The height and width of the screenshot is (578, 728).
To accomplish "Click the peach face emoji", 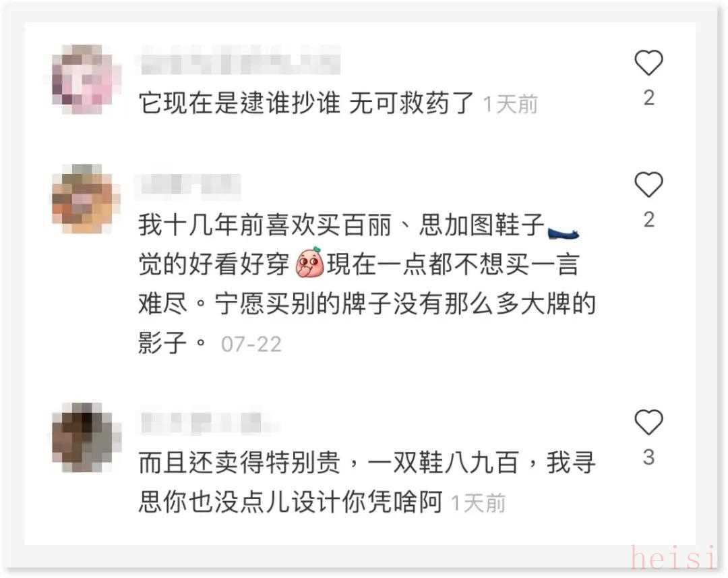I will pyautogui.click(x=309, y=262).
